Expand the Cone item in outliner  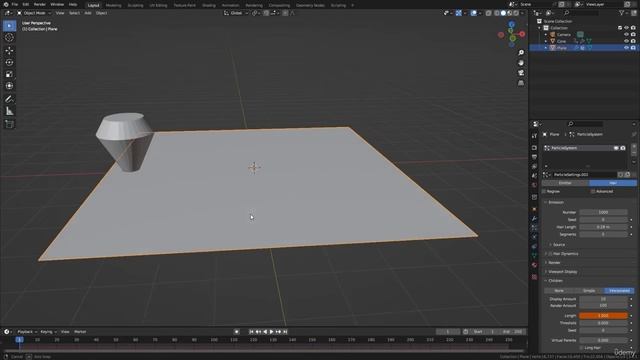(x=546, y=41)
